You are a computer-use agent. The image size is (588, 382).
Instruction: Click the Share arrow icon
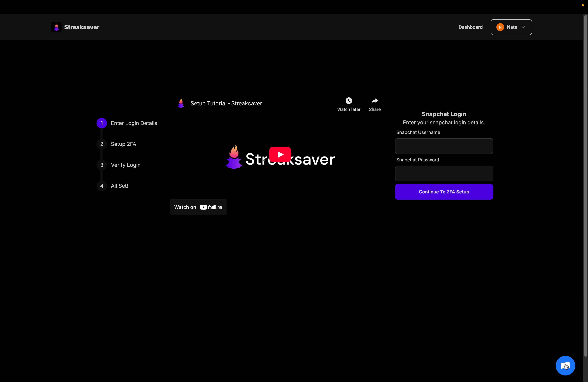click(375, 101)
